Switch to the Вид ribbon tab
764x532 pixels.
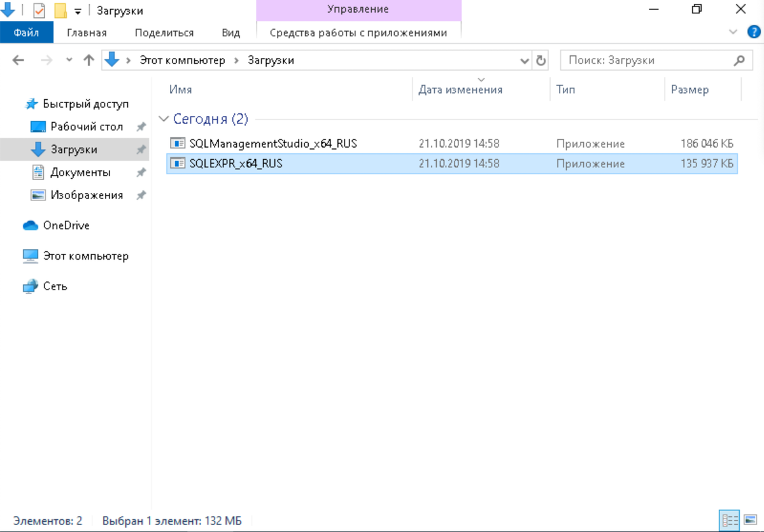pos(230,32)
